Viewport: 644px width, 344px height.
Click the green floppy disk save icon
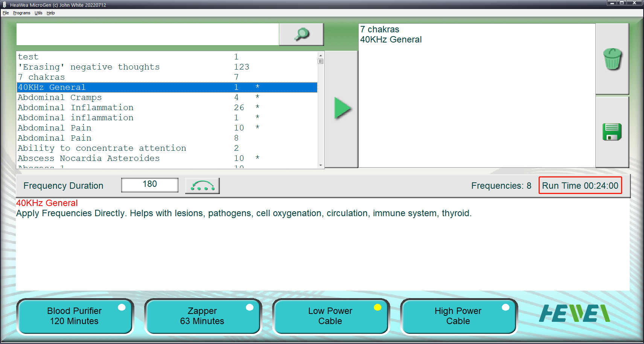pos(612,132)
